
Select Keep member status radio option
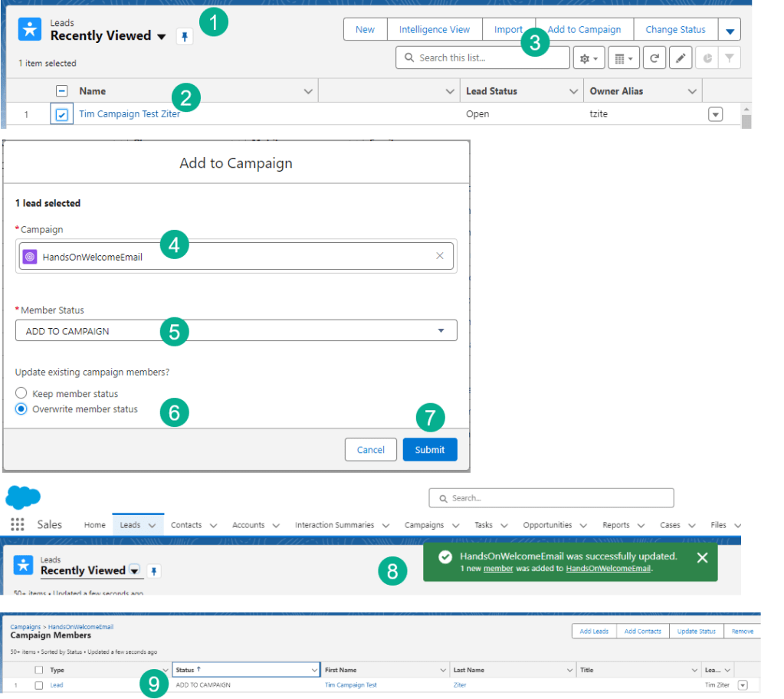pyautogui.click(x=21, y=394)
